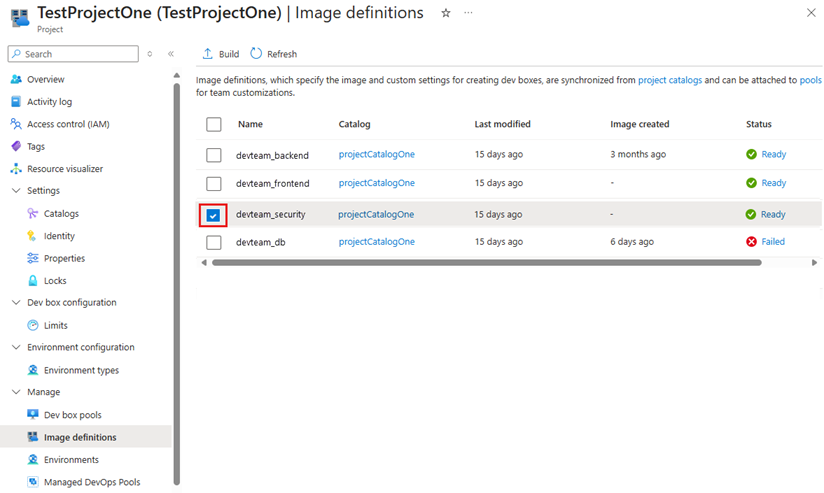Viewport: 824px width, 493px height.
Task: Open Dev box pools menu item
Action: tap(72, 415)
